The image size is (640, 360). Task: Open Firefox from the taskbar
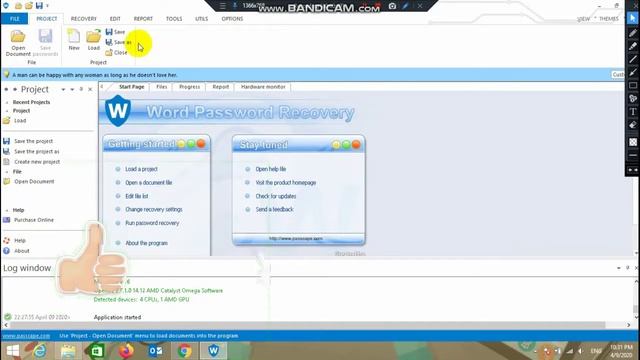pyautogui.click(x=126, y=351)
